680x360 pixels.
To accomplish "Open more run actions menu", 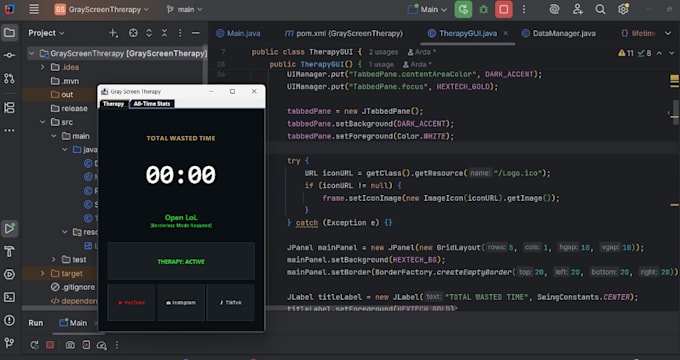I will tap(524, 9).
